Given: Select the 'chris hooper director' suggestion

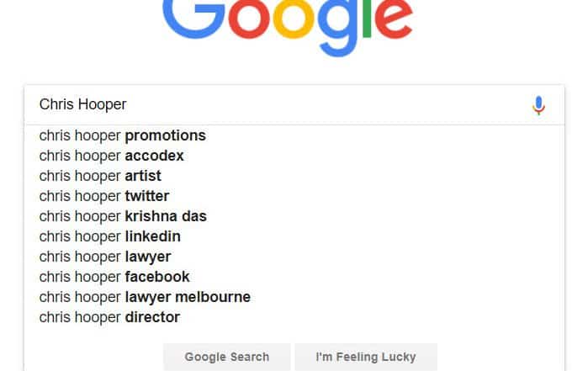Looking at the screenshot, I should [109, 317].
